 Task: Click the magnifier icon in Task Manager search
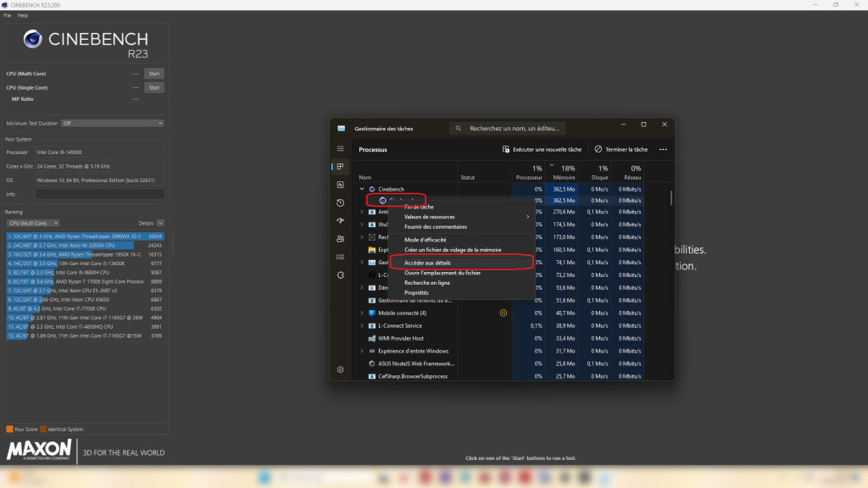point(459,129)
